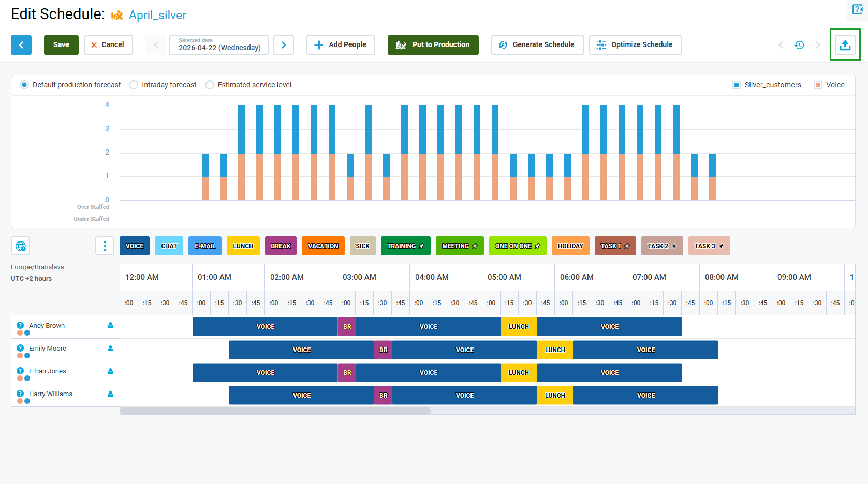Click the Europe/Bratislava timezone label

click(37, 267)
